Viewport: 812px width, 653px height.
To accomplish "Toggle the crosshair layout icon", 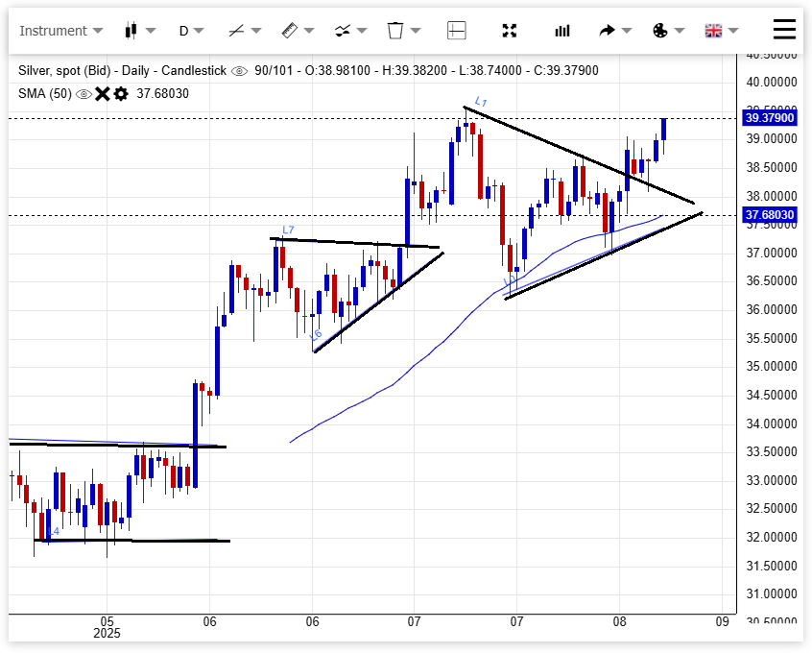I will [456, 31].
